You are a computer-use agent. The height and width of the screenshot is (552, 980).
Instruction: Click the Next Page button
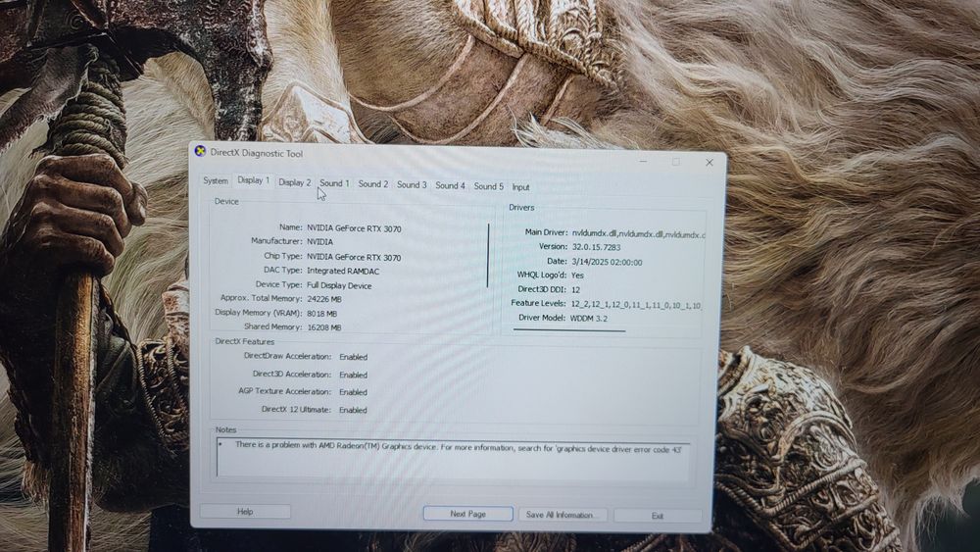468,514
